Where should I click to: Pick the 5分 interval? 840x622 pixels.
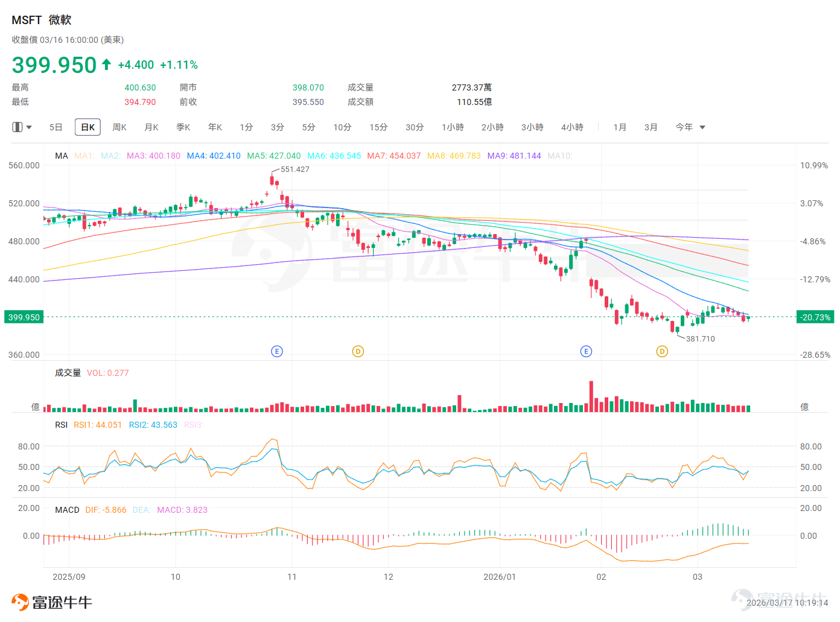pyautogui.click(x=309, y=127)
